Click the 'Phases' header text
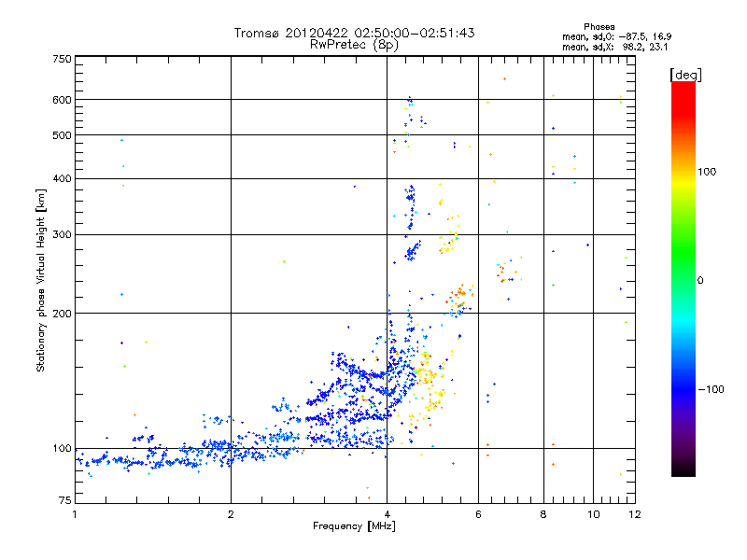The width and height of the screenshot is (747, 560). click(x=599, y=27)
